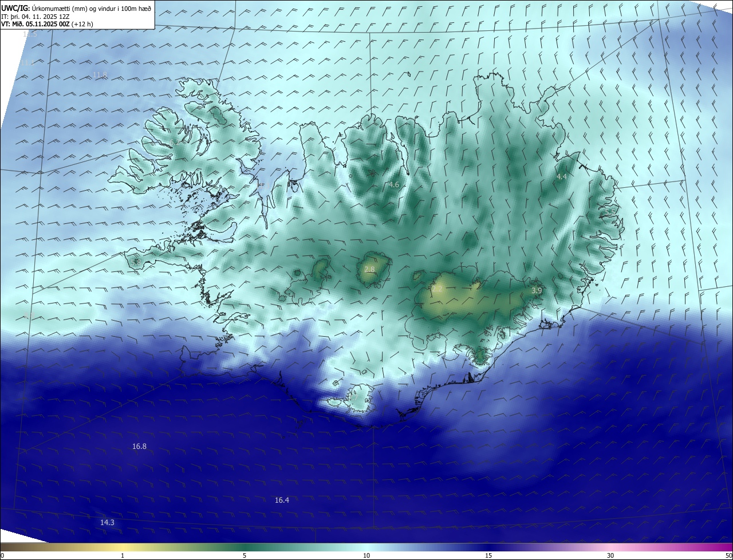Click the 4.4 value in northeast Iceland
The image size is (733, 560).
coord(561,176)
